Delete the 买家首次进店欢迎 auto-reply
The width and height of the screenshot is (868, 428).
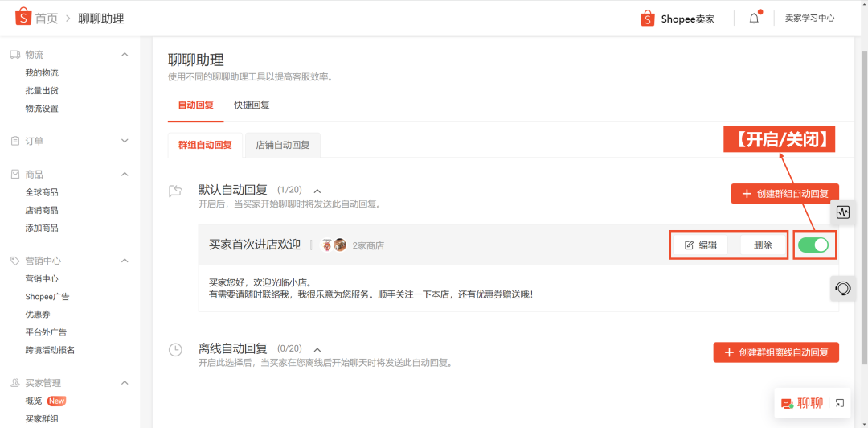(x=763, y=245)
